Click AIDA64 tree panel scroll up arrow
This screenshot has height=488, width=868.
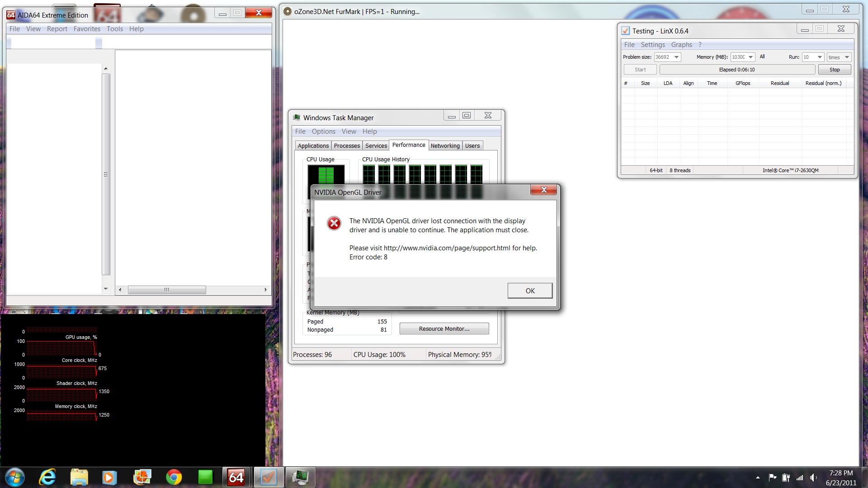point(106,69)
